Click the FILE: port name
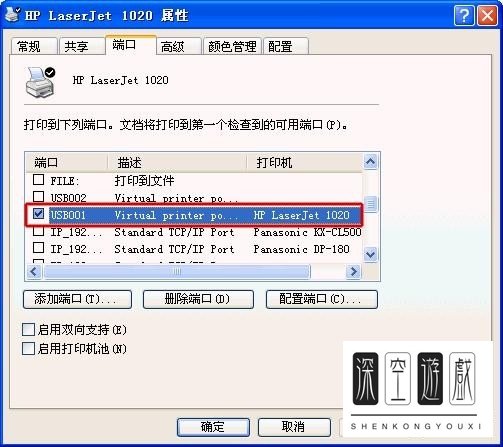This screenshot has width=503, height=447. click(65, 181)
